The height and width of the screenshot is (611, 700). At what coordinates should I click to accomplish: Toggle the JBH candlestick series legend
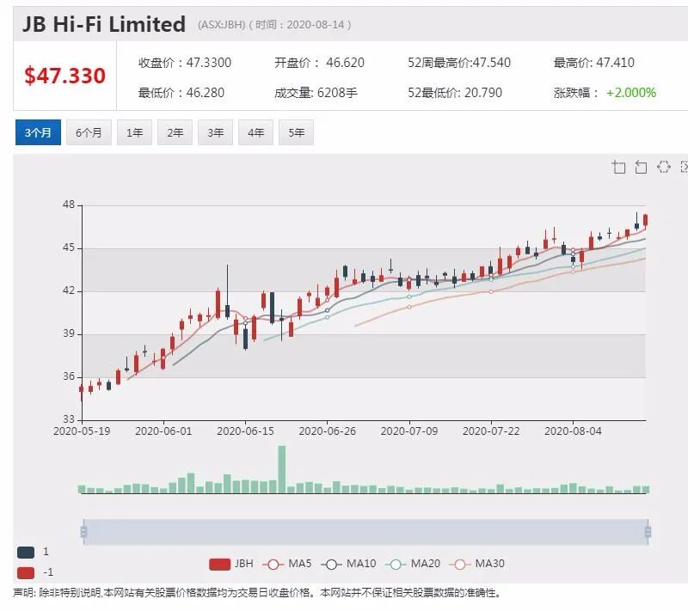(231, 564)
